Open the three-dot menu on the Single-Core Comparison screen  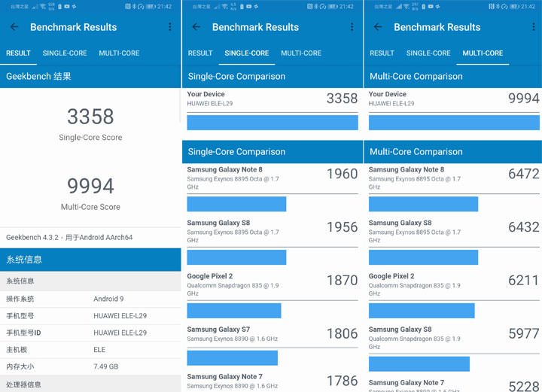tap(352, 27)
